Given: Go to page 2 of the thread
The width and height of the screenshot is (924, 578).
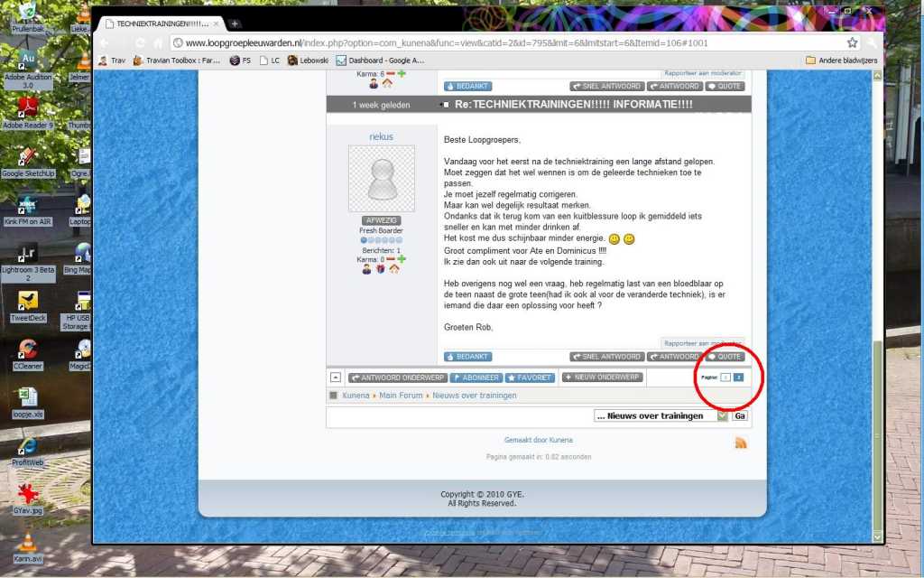Looking at the screenshot, I should [x=738, y=378].
